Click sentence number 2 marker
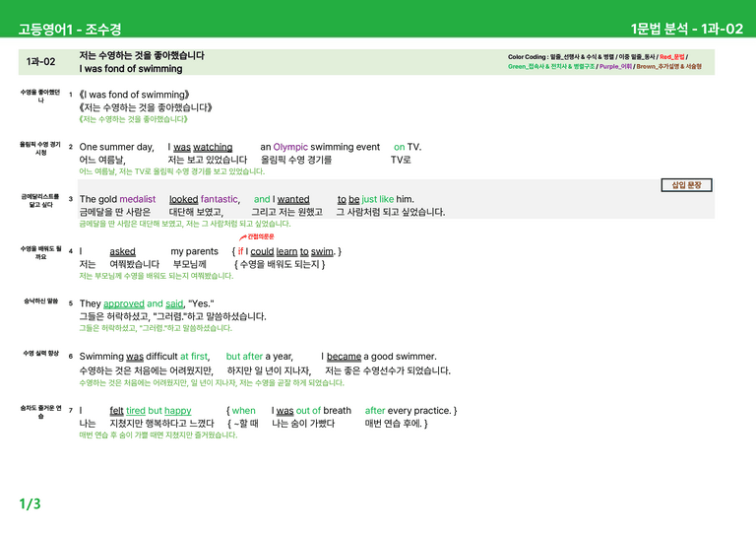756x535 pixels. pyautogui.click(x=71, y=147)
